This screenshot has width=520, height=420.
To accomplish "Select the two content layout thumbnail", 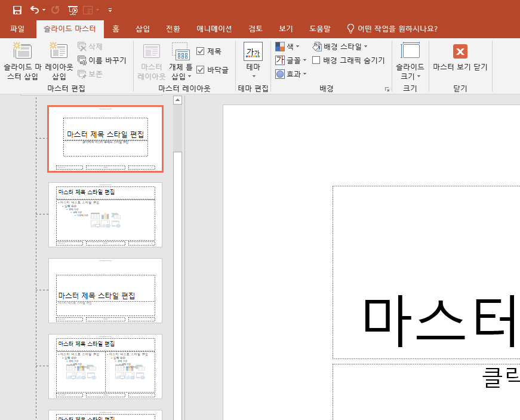I will (x=106, y=367).
